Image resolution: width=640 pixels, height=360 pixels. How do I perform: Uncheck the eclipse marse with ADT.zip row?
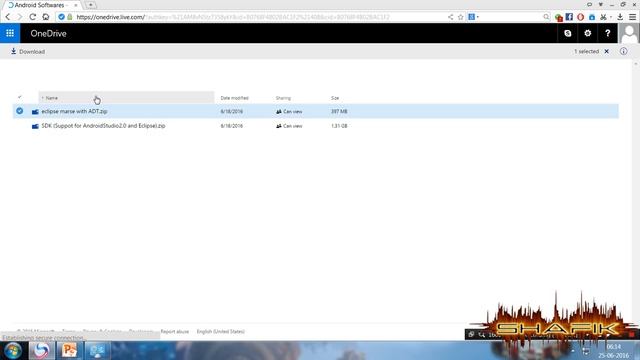click(20, 111)
